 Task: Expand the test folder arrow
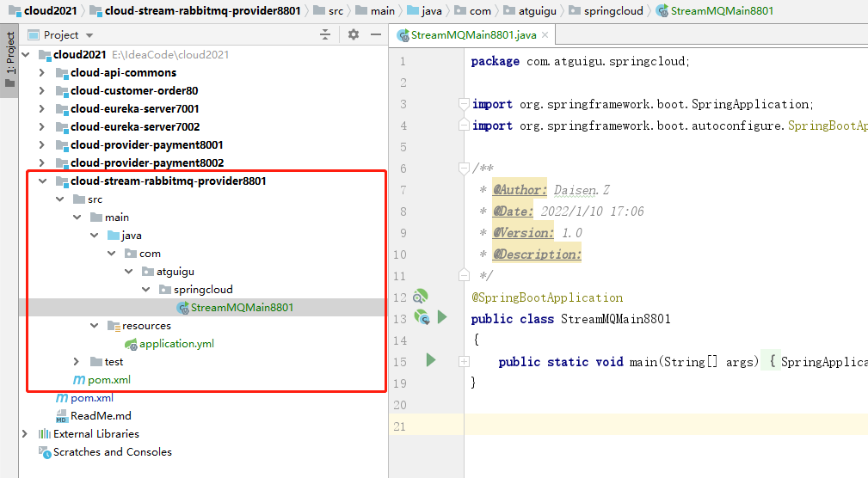[x=77, y=362]
